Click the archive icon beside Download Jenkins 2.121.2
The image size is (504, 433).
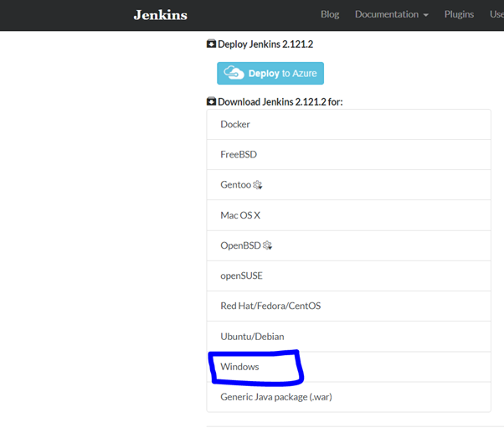(x=211, y=101)
